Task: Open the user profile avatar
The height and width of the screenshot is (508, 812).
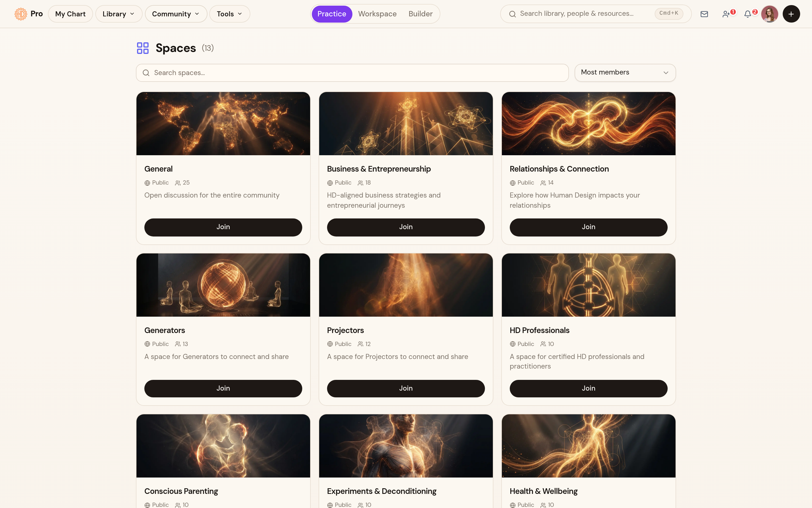Action: 769,14
